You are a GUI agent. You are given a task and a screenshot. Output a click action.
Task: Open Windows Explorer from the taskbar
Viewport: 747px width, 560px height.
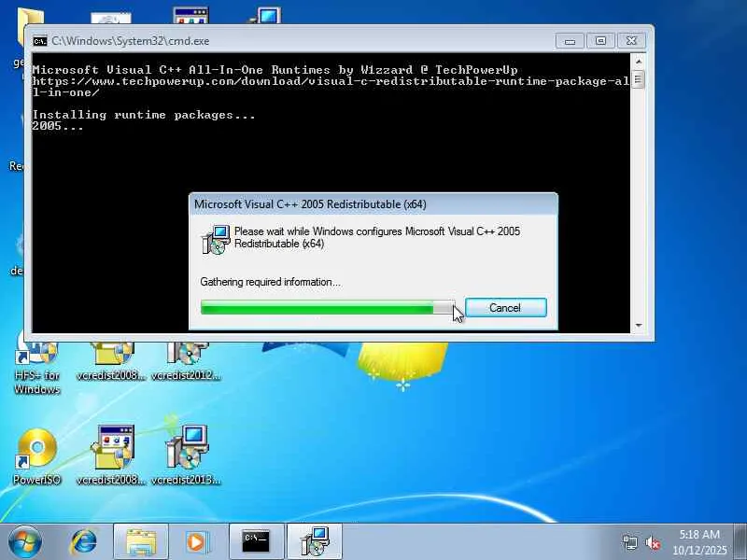(141, 542)
